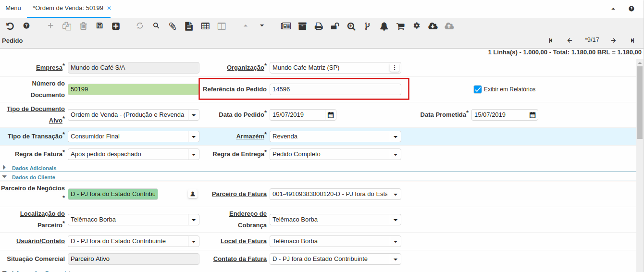This screenshot has height=272, width=644.
Task: Open Endereço de Cobrança dropdown
Action: pyautogui.click(x=396, y=220)
